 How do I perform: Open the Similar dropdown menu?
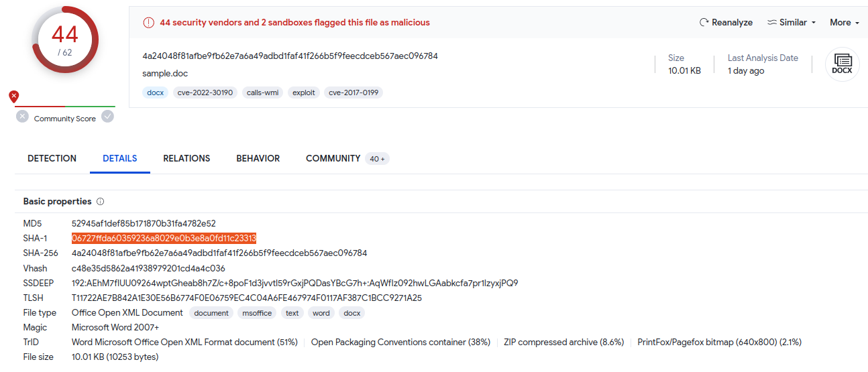(792, 22)
